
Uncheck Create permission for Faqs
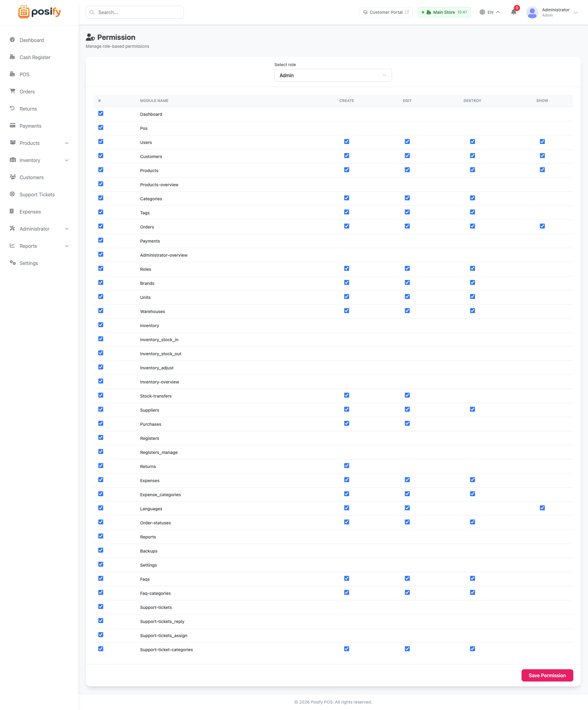coord(347,579)
